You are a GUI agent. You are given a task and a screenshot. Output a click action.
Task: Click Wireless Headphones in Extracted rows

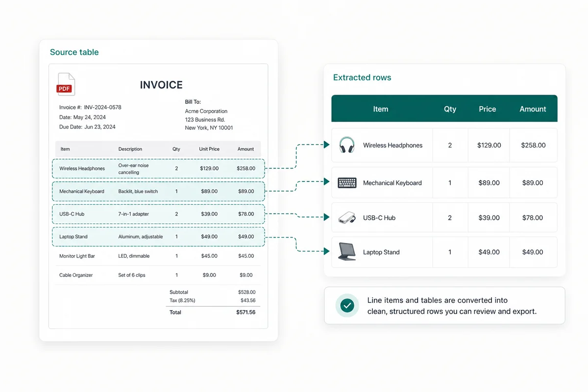(392, 145)
